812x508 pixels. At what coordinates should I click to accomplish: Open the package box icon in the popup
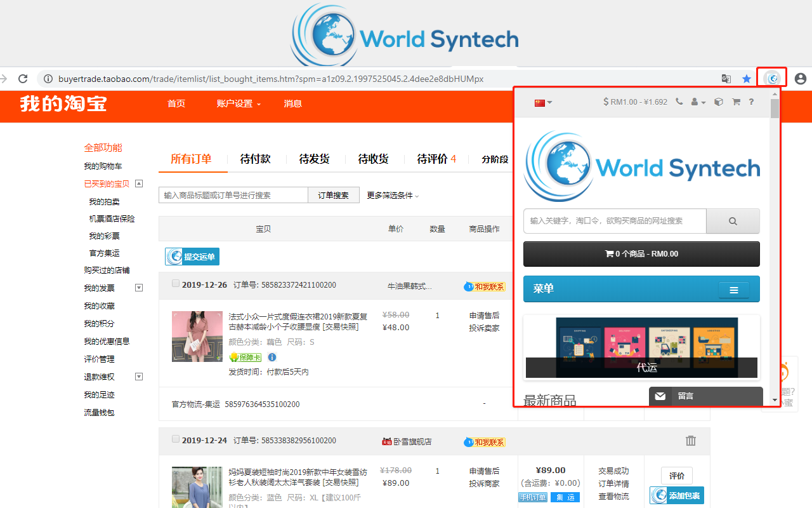(x=718, y=102)
